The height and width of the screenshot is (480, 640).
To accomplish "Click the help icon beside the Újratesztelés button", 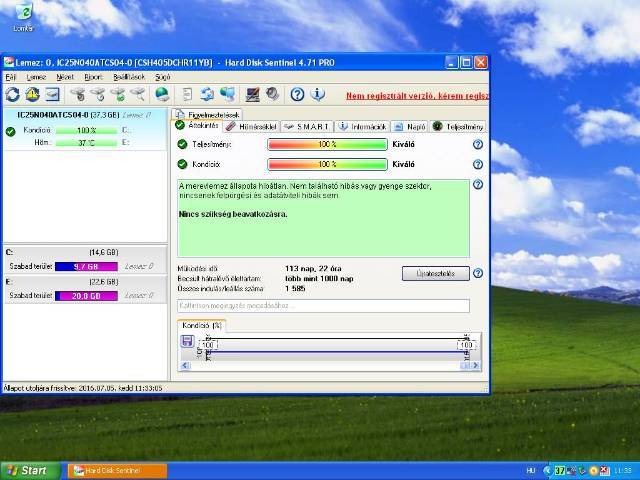I will [478, 273].
